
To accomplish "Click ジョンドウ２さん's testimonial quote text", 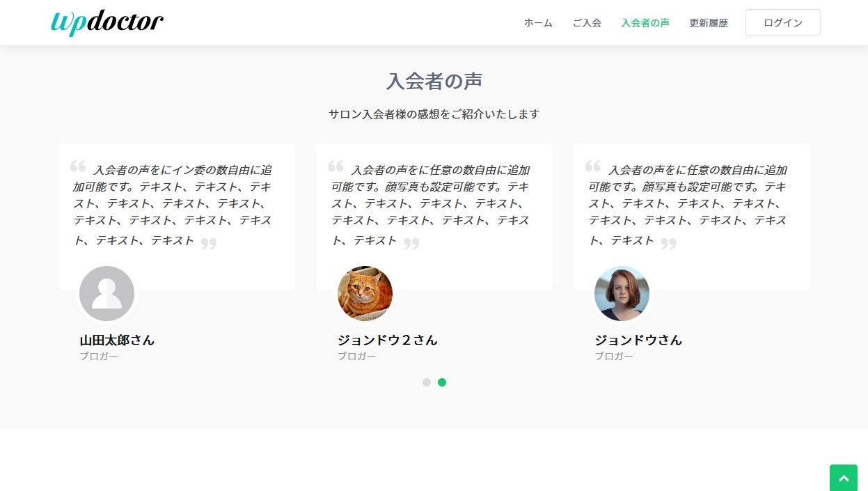I will coord(431,205).
